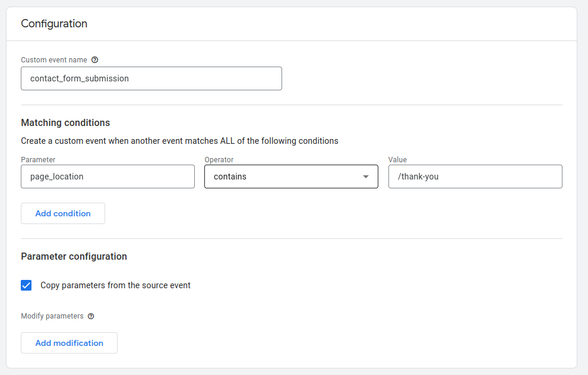Click the Custom event name label text
588x375 pixels.
(54, 60)
